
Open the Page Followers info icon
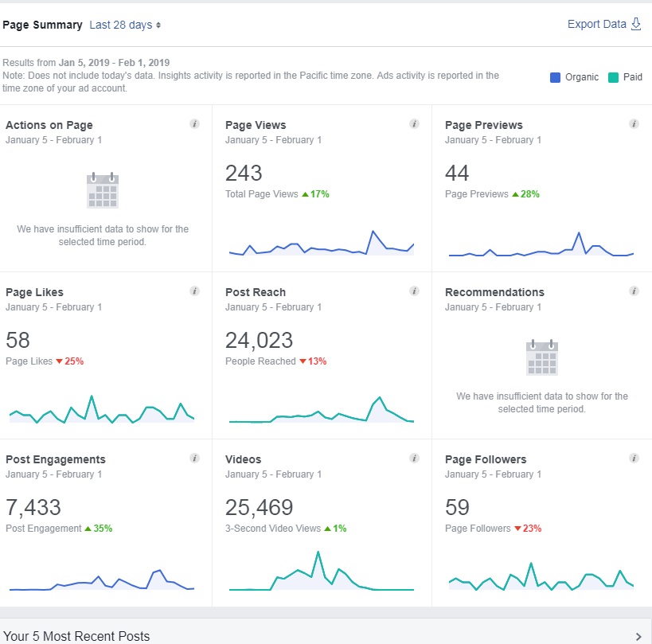[x=633, y=459]
